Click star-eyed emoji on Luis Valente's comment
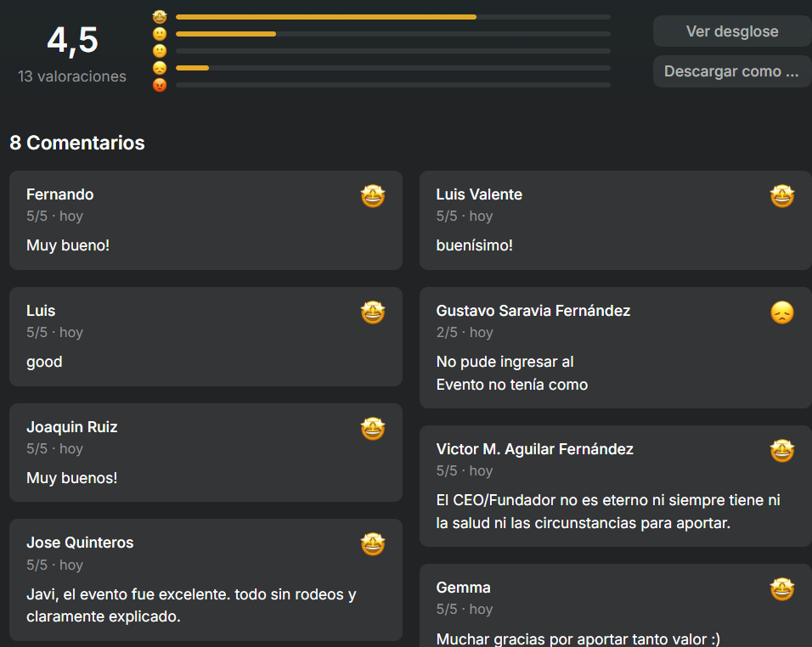This screenshot has width=812, height=647. [x=782, y=197]
